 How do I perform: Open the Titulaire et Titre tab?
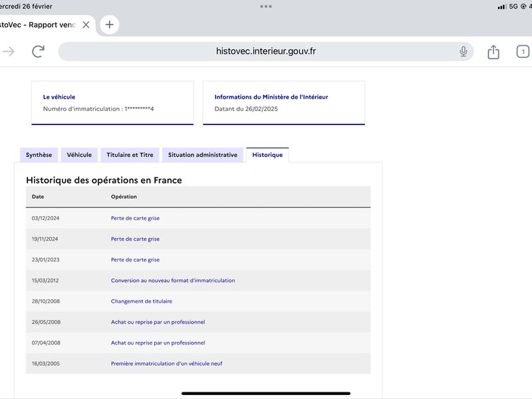point(130,155)
